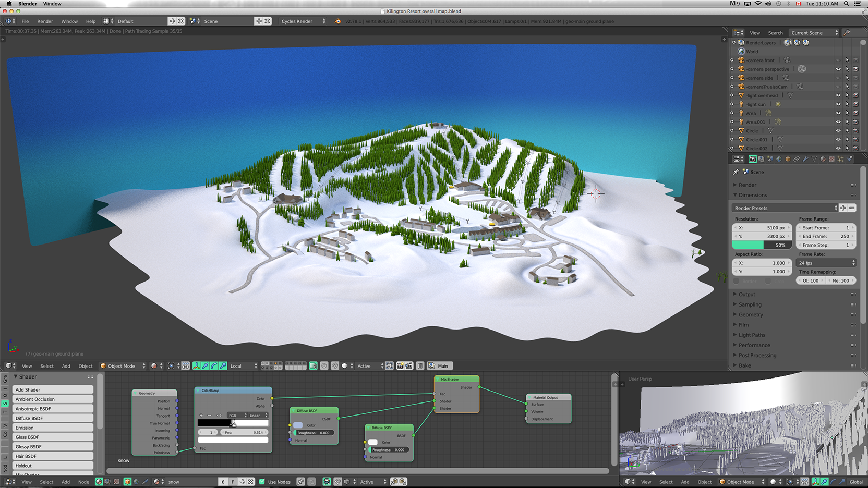Open the Particles properties tab
The image size is (868, 488).
[841, 159]
